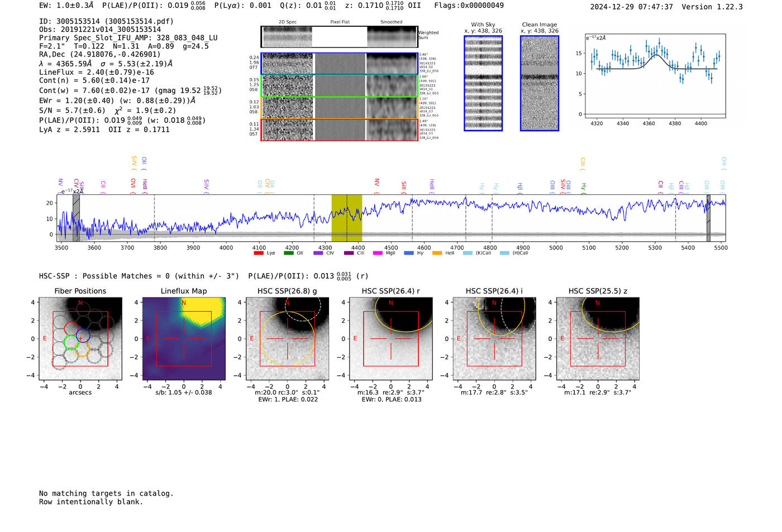Click the Primary Spec_Slot_IFU_AMP line

pyautogui.click(x=128, y=38)
